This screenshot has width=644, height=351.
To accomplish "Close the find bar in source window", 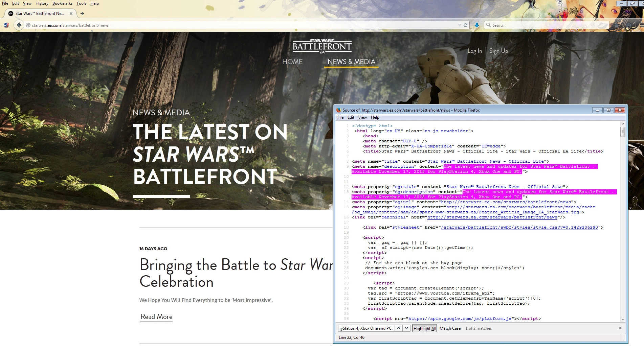I will tap(620, 328).
